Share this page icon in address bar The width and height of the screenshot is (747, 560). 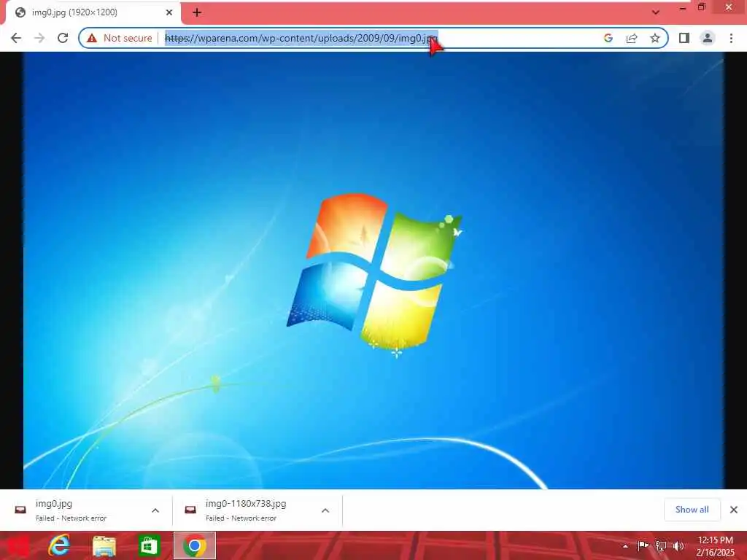632,38
